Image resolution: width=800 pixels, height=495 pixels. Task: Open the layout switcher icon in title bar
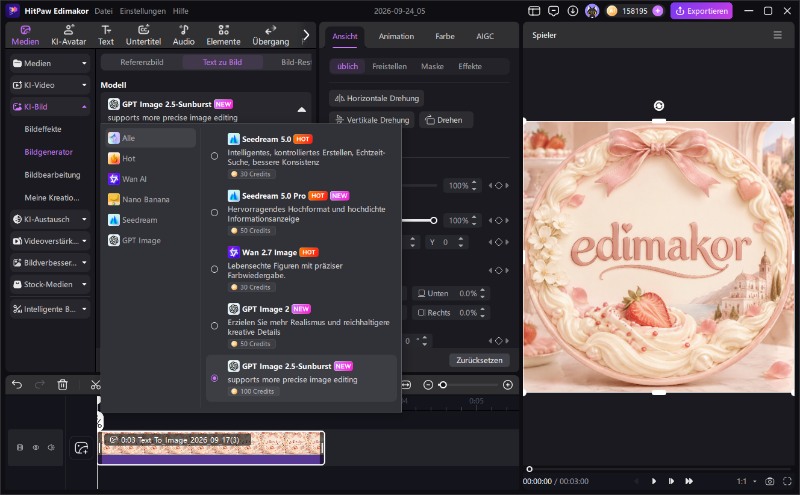pyautogui.click(x=534, y=11)
